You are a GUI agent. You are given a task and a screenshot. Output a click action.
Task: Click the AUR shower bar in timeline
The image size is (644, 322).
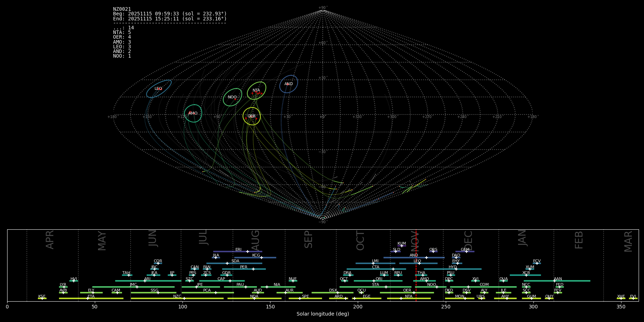[289, 293]
